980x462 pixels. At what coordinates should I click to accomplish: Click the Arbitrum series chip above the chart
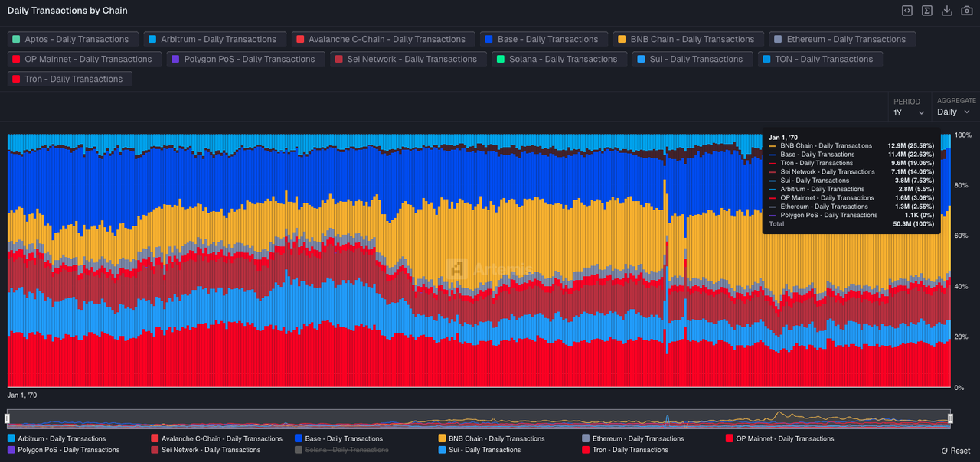point(215,39)
